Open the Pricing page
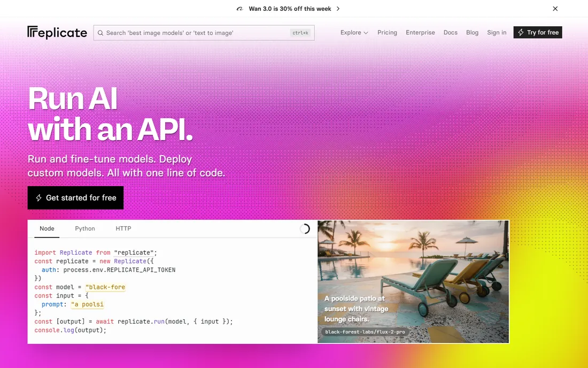Screen dimensions: 588x368 point(387,33)
